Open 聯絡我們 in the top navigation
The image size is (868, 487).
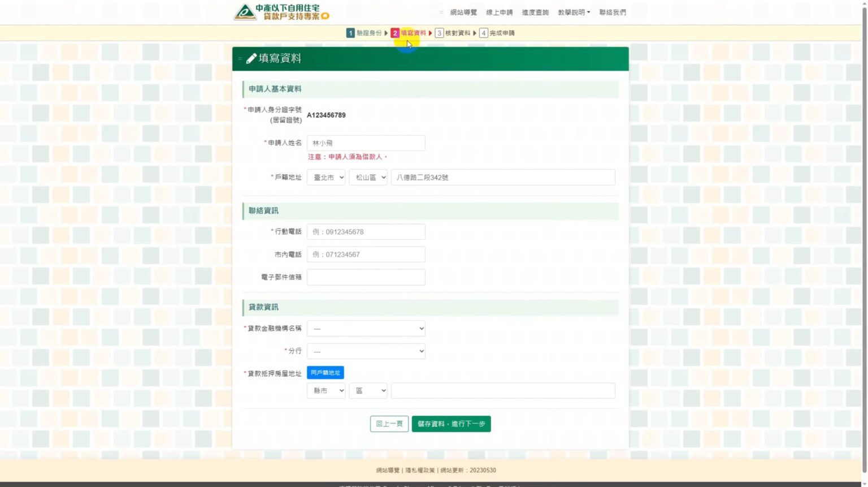[x=613, y=12]
